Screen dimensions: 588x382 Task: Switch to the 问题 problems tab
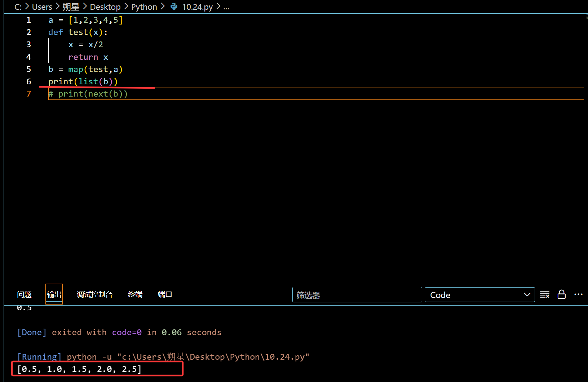24,294
